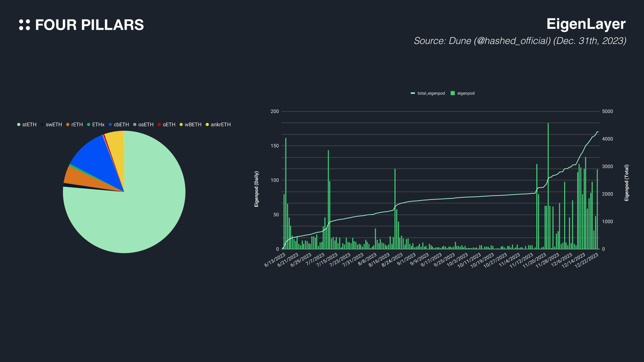Click the stETH legend color dot
Screen dimensions: 644x362
point(19,125)
